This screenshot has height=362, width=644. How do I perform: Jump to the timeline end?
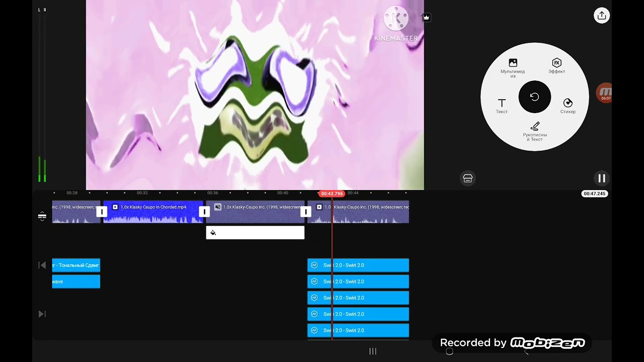(x=42, y=314)
